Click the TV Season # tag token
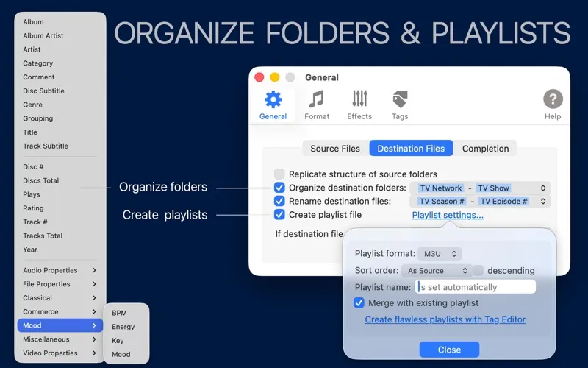This screenshot has height=368, width=588. pyautogui.click(x=442, y=202)
